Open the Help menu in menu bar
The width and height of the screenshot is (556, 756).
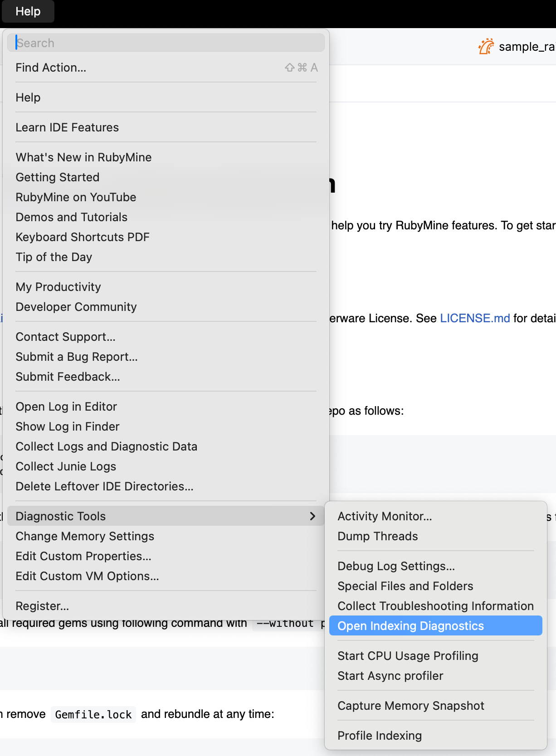click(28, 11)
